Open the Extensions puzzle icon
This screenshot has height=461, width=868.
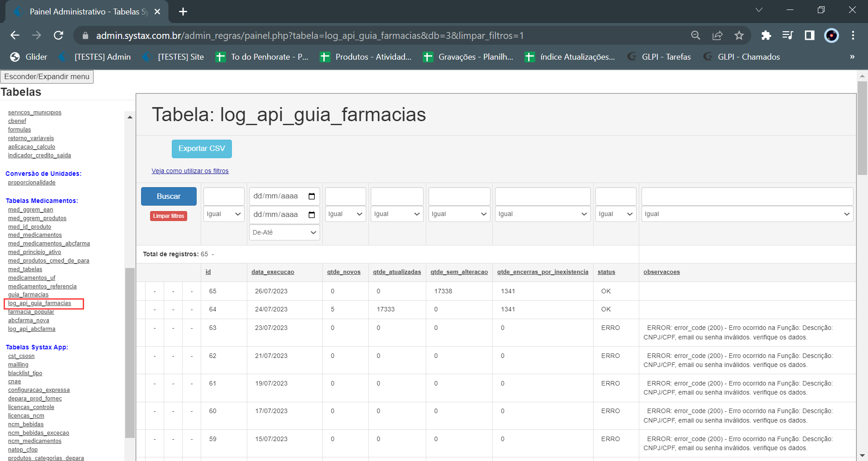tap(766, 35)
